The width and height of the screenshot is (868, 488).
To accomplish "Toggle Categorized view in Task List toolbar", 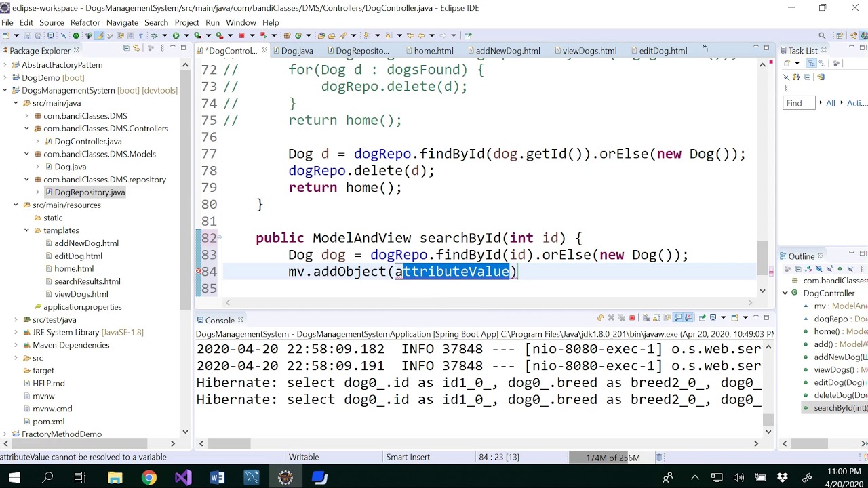I will tap(812, 63).
